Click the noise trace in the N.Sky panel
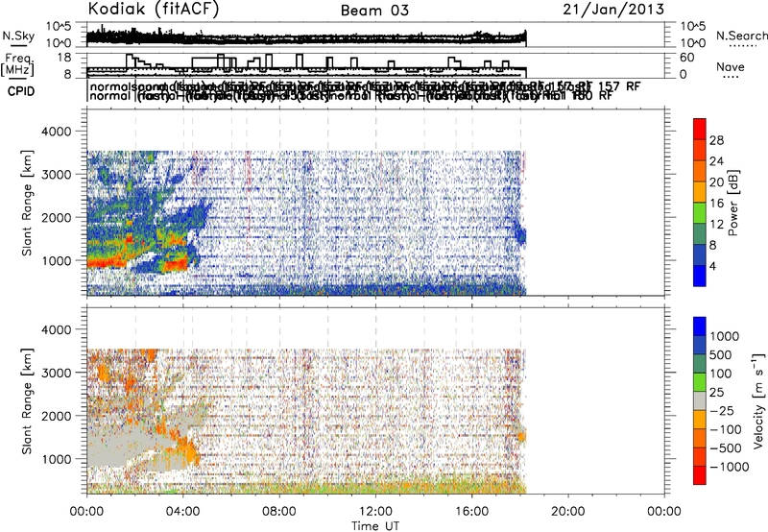The width and height of the screenshot is (768, 532). [306, 37]
